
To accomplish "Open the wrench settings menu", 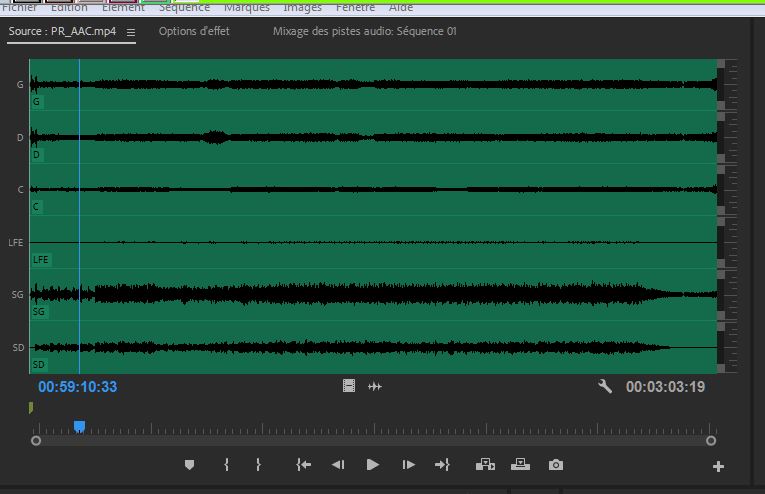I will (605, 386).
